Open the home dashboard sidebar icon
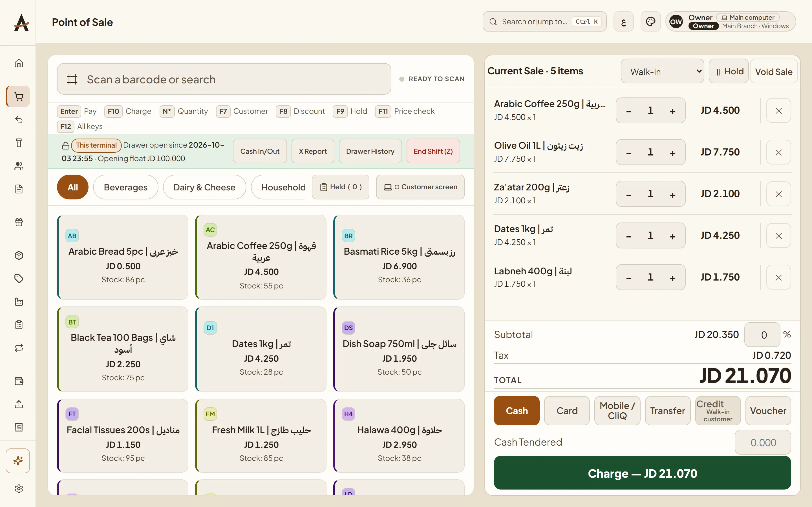Viewport: 812px width, 507px height. point(19,63)
